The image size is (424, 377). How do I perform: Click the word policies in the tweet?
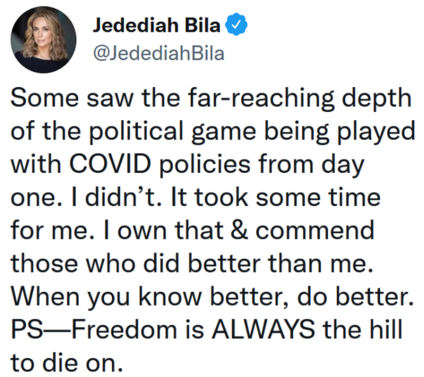click(x=204, y=165)
